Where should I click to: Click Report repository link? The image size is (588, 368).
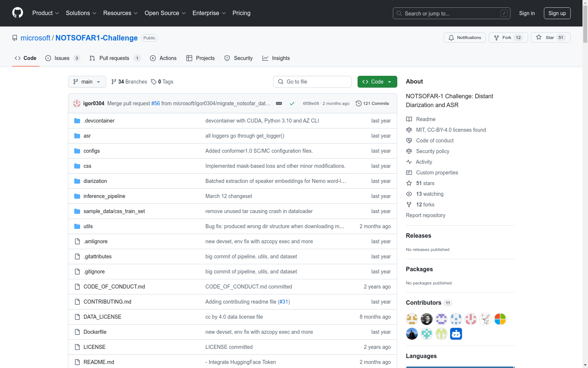point(426,215)
